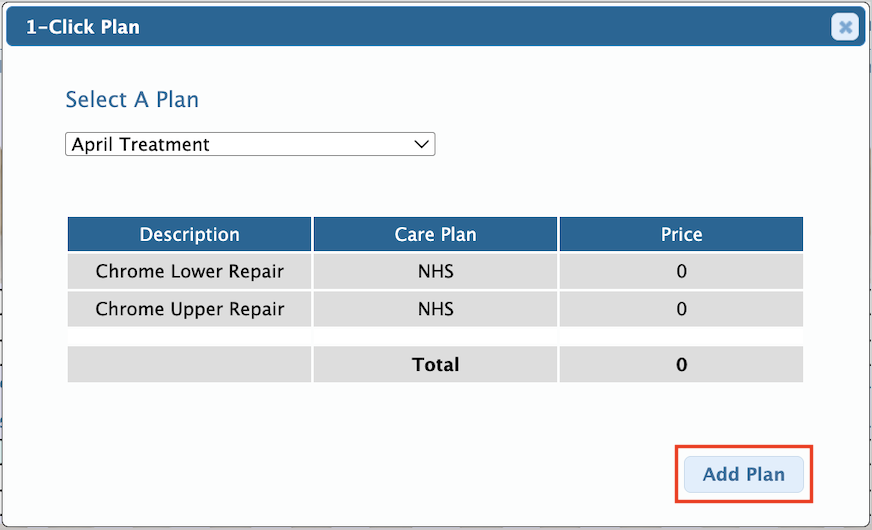Click the dropdown chevron arrow of plan selector
Image resolution: width=872 pixels, height=530 pixels.
[421, 144]
